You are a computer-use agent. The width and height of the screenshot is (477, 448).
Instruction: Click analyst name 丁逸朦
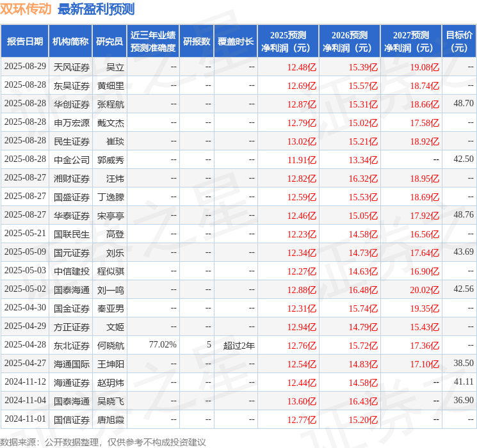[x=110, y=197]
